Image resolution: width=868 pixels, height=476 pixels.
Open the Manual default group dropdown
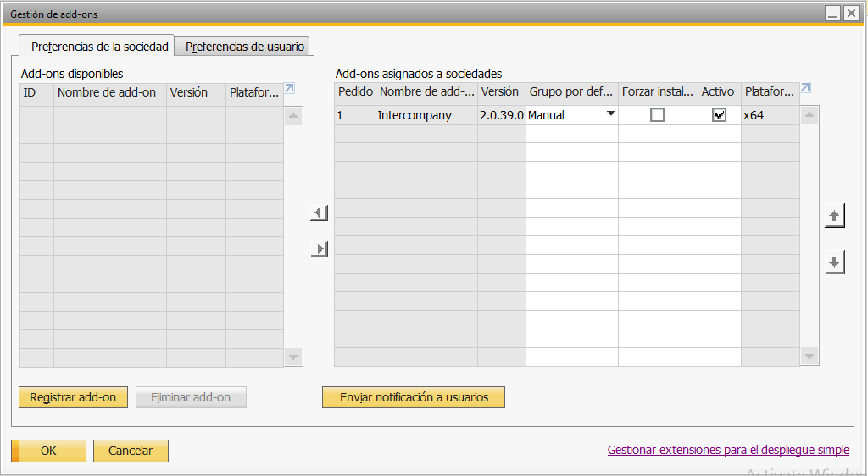click(x=610, y=114)
